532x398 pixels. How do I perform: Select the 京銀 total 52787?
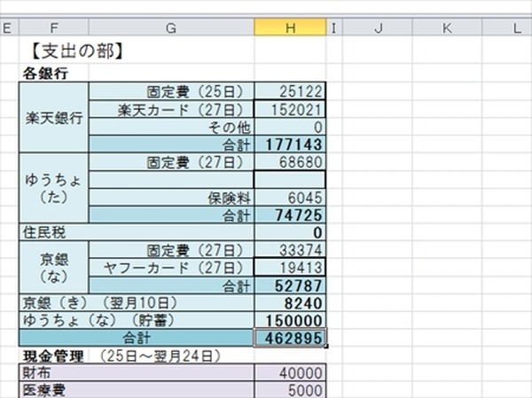(x=290, y=285)
